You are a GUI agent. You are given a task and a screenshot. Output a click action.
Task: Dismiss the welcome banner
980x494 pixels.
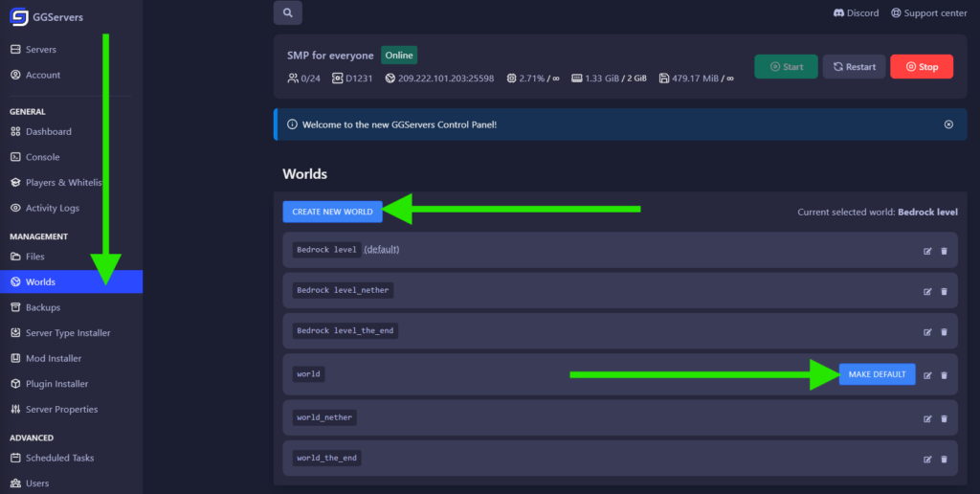[948, 124]
